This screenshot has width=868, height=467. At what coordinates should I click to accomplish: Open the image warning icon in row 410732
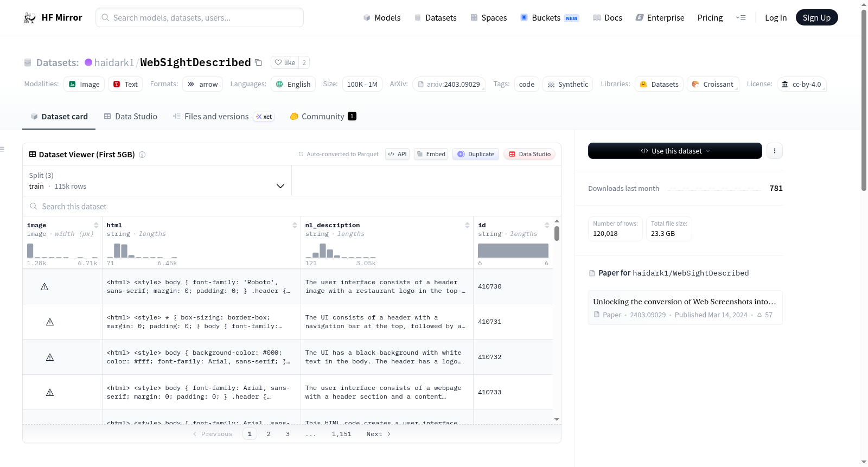pyautogui.click(x=50, y=357)
